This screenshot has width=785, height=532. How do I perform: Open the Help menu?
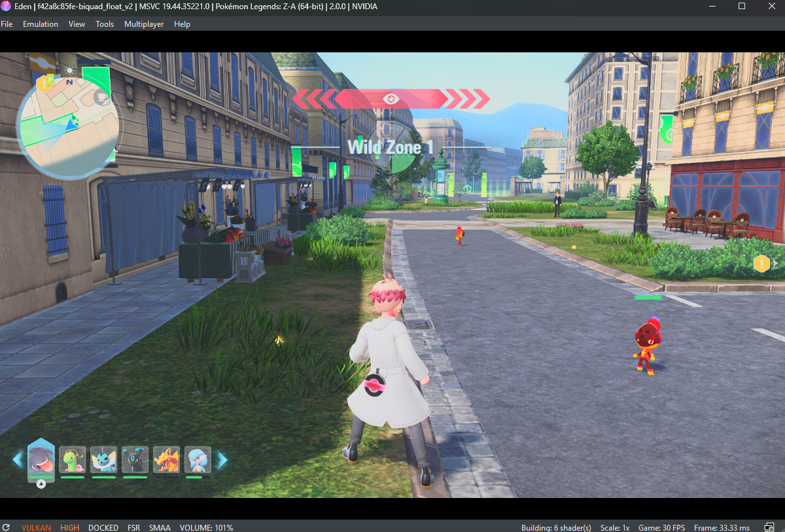182,24
